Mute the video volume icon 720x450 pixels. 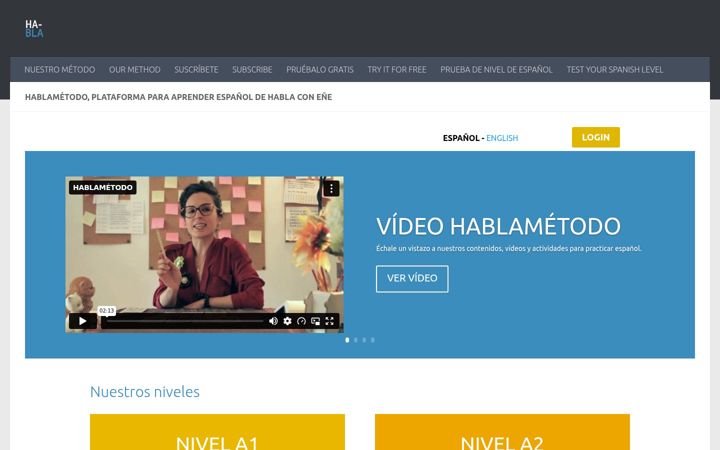(273, 321)
